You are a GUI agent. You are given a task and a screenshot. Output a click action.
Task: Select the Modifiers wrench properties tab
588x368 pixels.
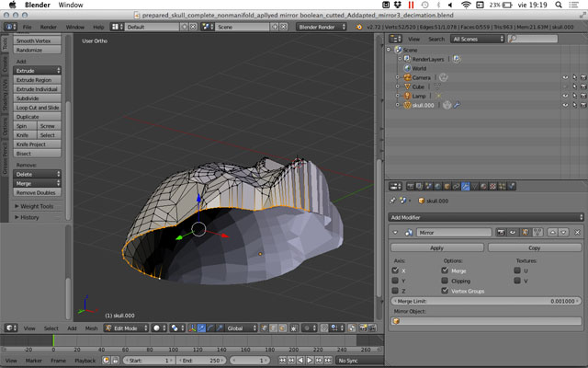(x=466, y=186)
